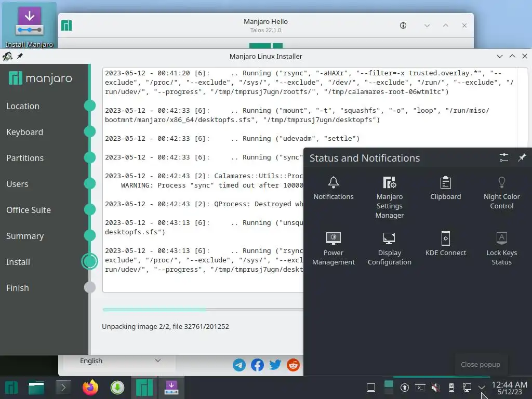Viewport: 532px width, 399px height.
Task: Pin the Status and Notifications popup open
Action: (x=522, y=157)
